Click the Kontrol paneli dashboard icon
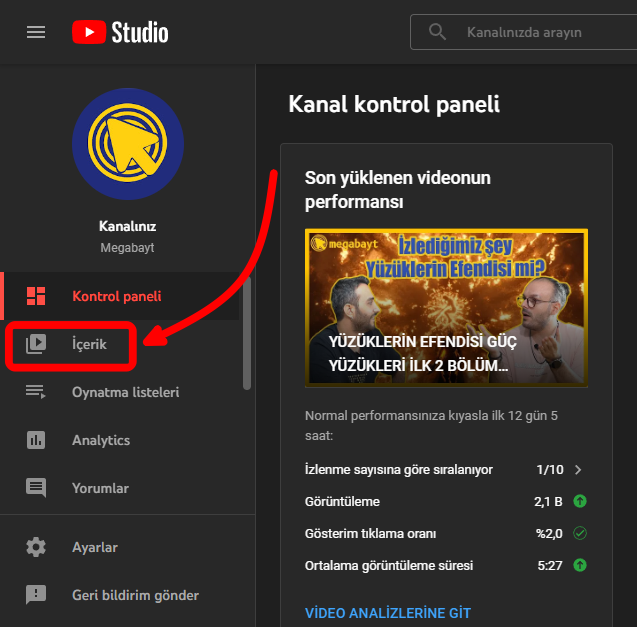The height and width of the screenshot is (627, 637). [36, 296]
